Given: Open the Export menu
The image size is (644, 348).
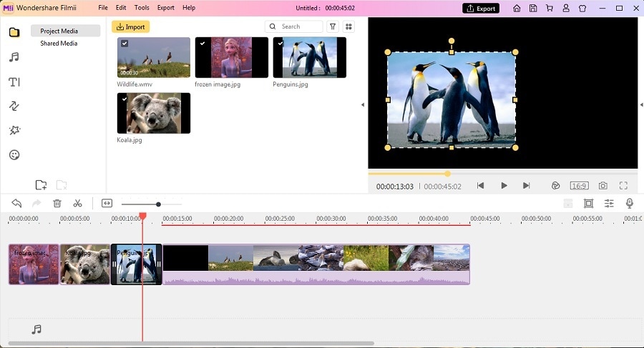Looking at the screenshot, I should [x=166, y=8].
